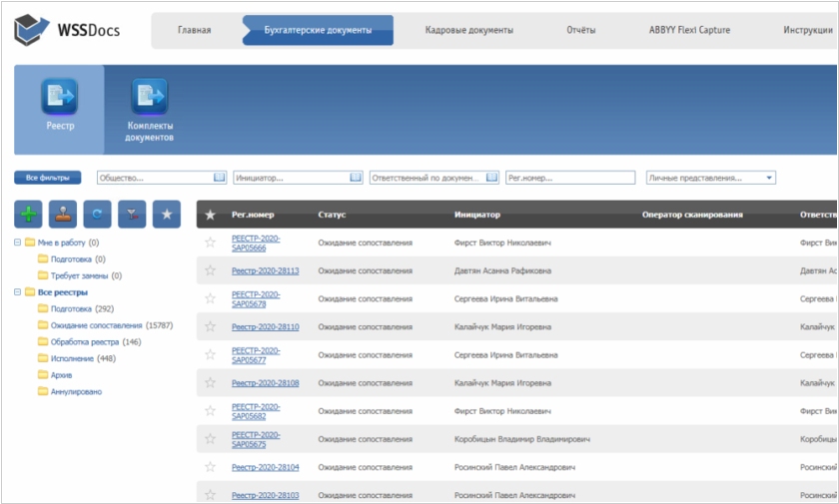Image resolution: width=839 pixels, height=504 pixels.
Task: Star the Реестр-2020-28113 row
Action: [x=210, y=270]
